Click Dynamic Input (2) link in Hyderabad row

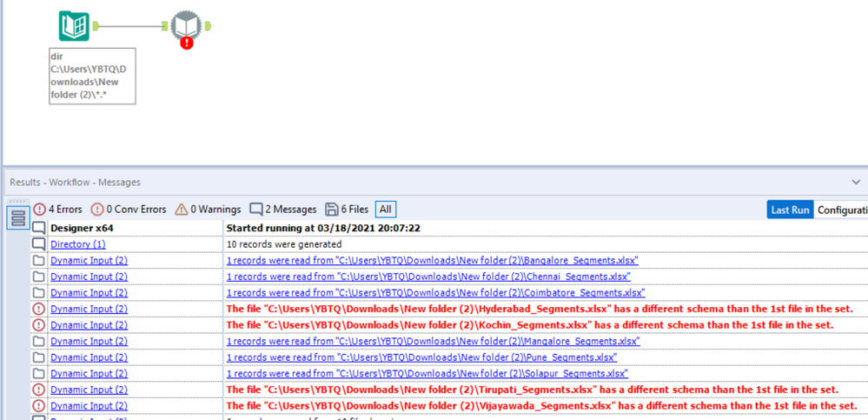point(89,309)
